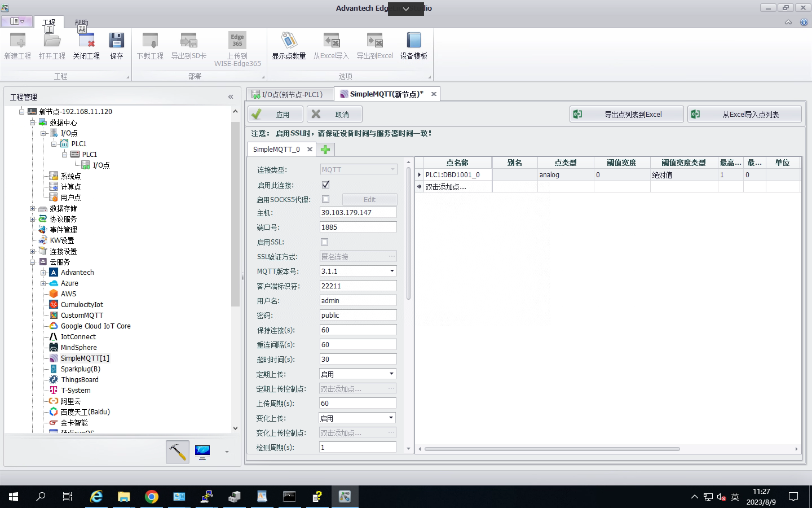Click 导出到SD卡 icon
Image resolution: width=812 pixels, height=508 pixels.
coord(189,46)
